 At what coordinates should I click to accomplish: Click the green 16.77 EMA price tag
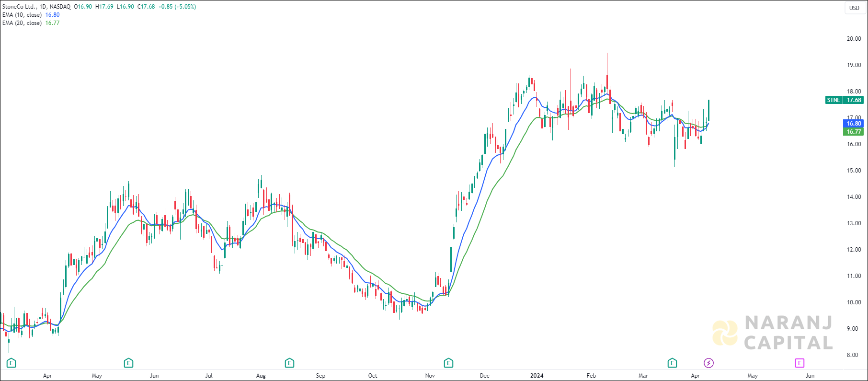pyautogui.click(x=853, y=132)
